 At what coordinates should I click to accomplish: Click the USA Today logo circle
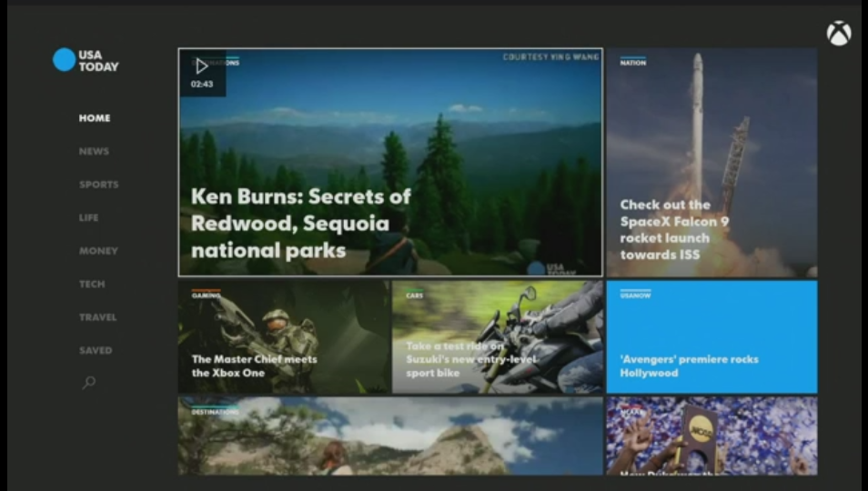pos(64,60)
